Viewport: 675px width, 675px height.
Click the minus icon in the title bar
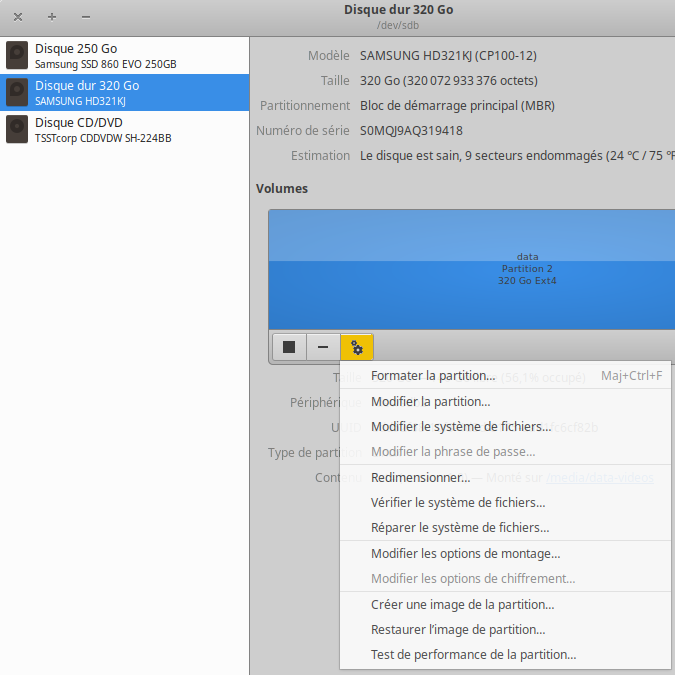tap(86, 17)
